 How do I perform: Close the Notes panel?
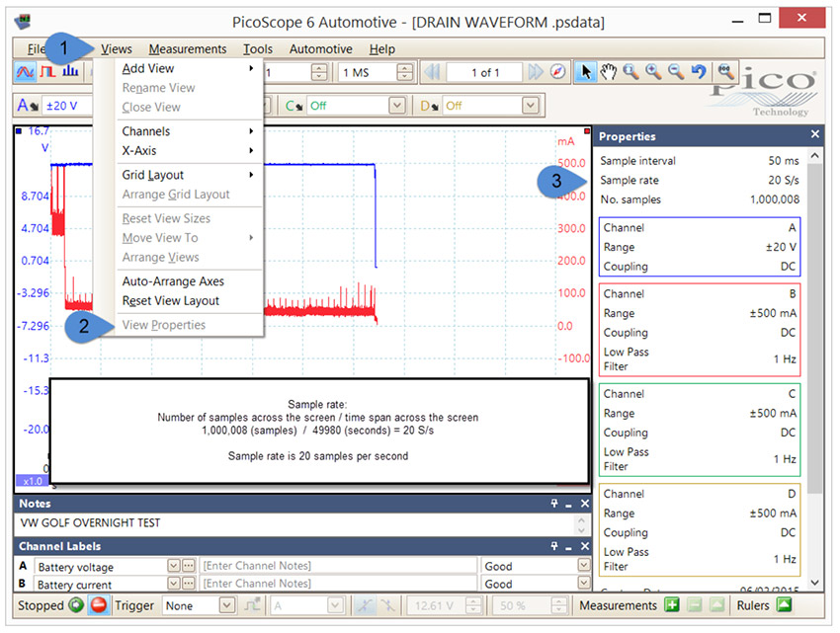click(584, 504)
